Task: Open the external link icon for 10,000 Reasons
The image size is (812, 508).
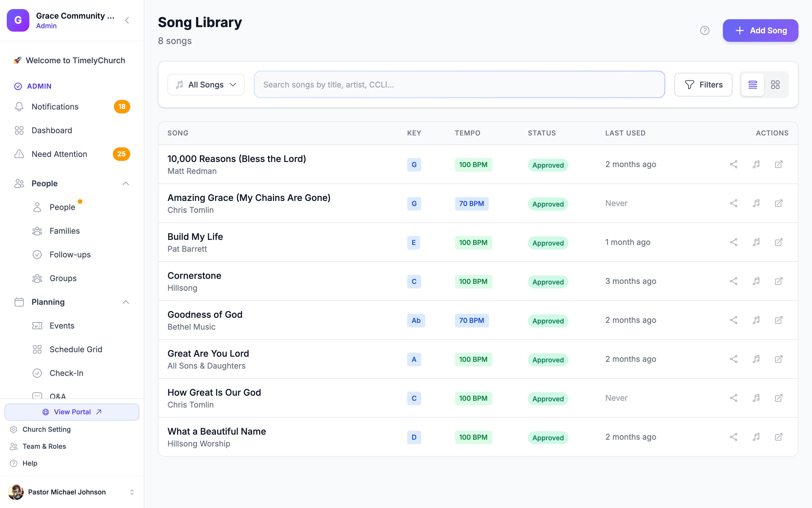Action: pyautogui.click(x=778, y=164)
